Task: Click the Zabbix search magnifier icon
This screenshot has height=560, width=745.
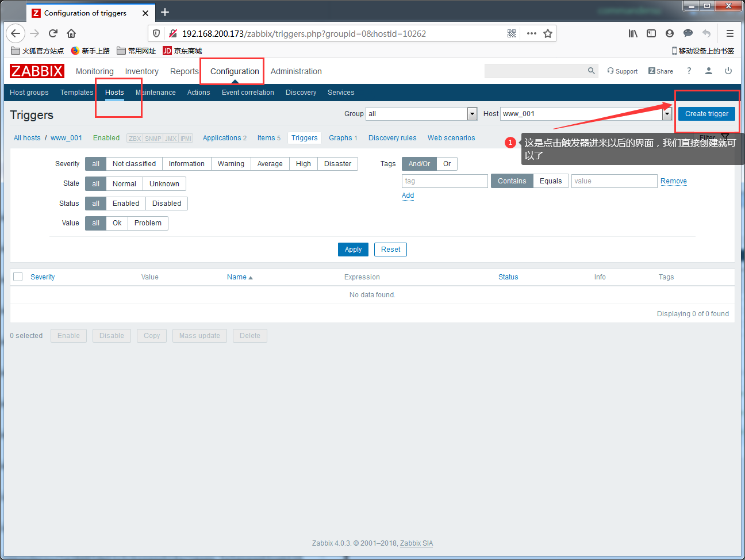Action: pos(591,71)
